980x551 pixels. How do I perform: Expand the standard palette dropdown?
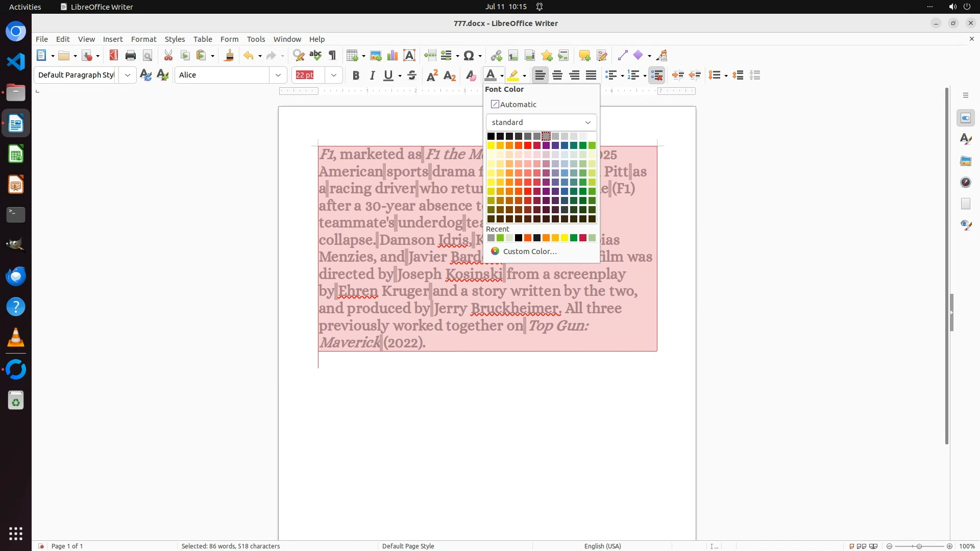pyautogui.click(x=587, y=122)
